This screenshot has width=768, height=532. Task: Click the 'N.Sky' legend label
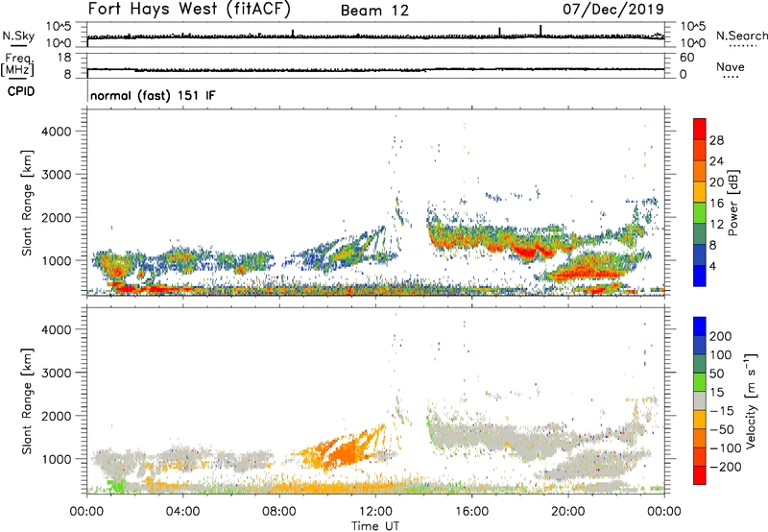pyautogui.click(x=18, y=36)
